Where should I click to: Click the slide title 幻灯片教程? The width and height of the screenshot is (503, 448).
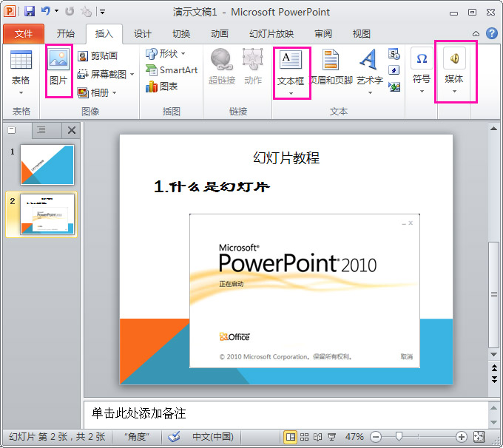point(286,157)
